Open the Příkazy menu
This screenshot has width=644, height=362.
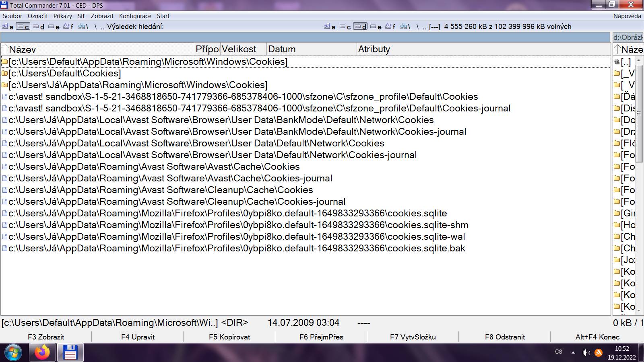point(63,16)
